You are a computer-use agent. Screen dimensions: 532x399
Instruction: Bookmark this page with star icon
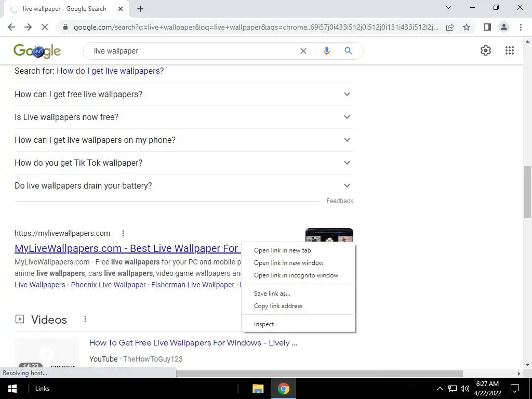click(467, 27)
